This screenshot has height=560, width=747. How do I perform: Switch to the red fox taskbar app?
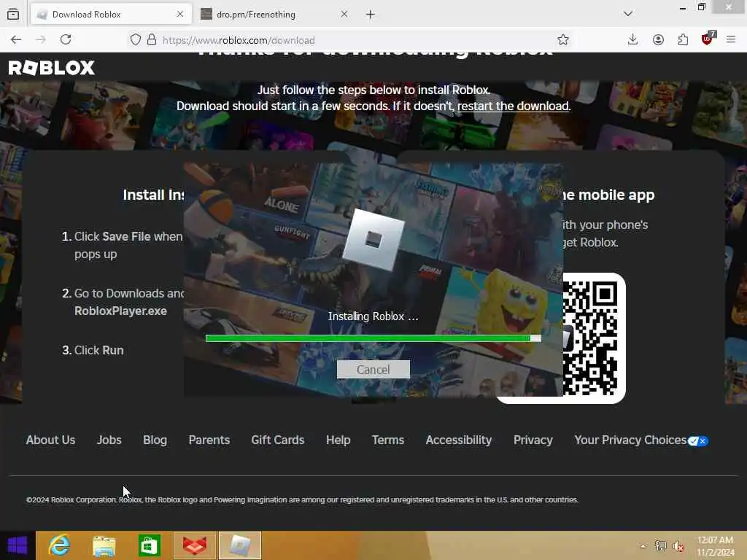195,545
